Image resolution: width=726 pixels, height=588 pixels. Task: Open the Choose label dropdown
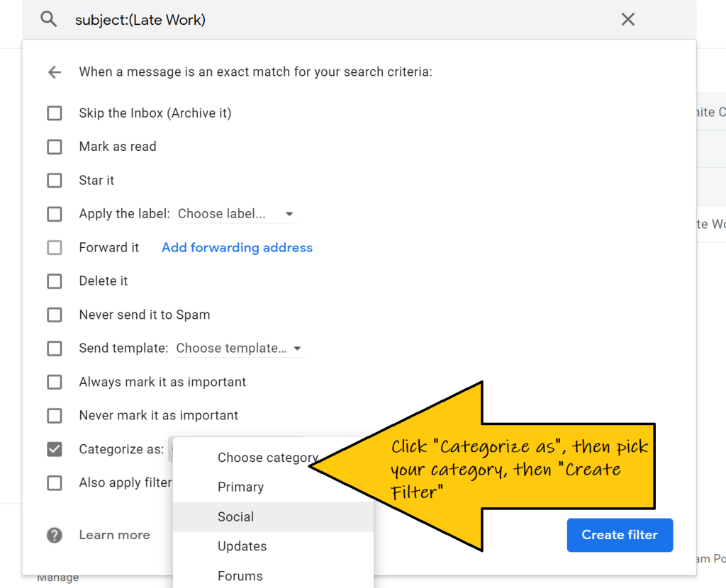point(236,214)
